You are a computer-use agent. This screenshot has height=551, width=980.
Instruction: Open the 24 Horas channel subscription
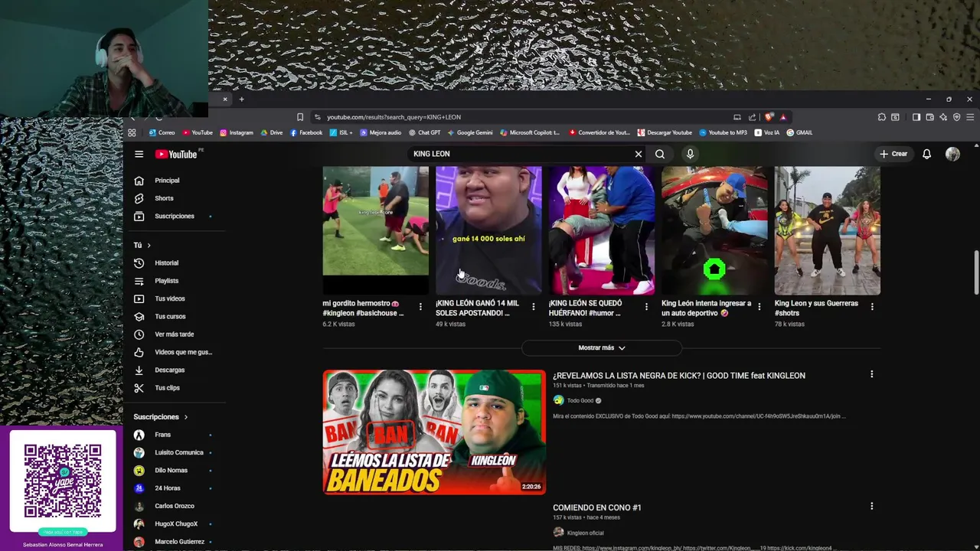point(167,488)
